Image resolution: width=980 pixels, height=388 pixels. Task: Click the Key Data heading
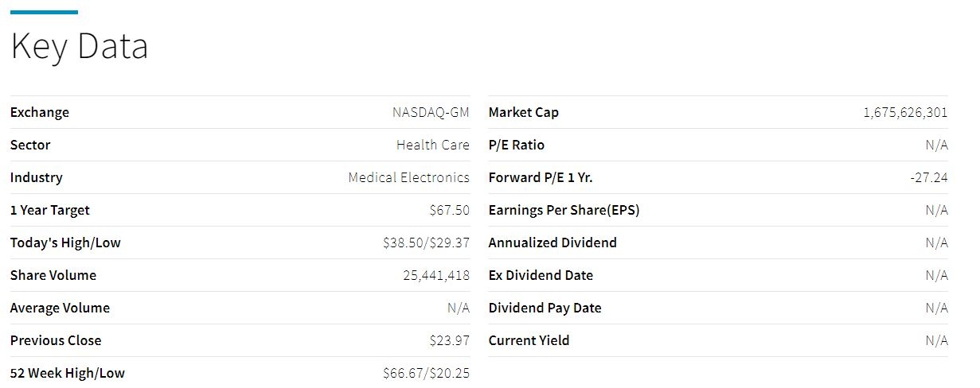79,47
